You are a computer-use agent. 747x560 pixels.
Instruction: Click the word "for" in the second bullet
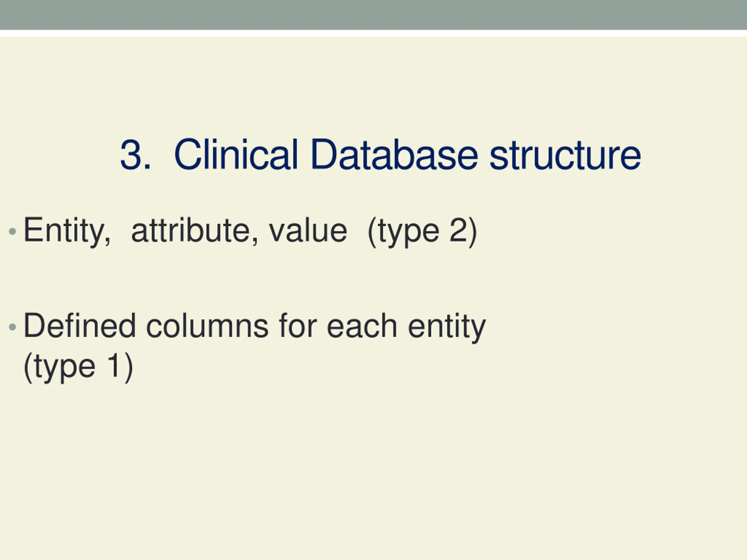298,325
